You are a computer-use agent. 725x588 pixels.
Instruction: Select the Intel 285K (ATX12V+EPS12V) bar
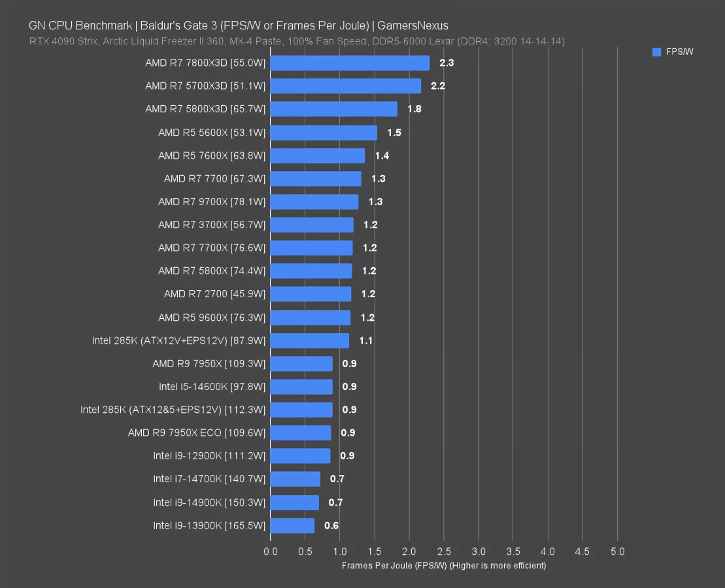[309, 340]
